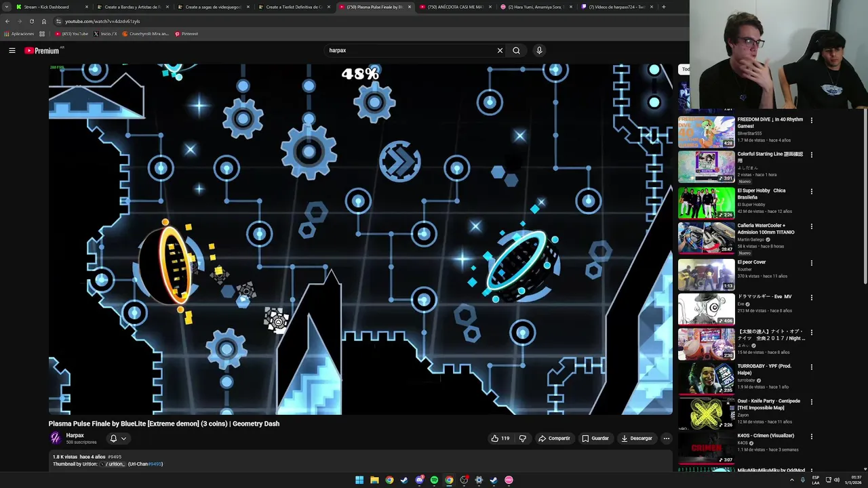Viewport: 868px width, 488px height.
Task: Open options menu for K4OS Crimen
Action: [x=811, y=436]
